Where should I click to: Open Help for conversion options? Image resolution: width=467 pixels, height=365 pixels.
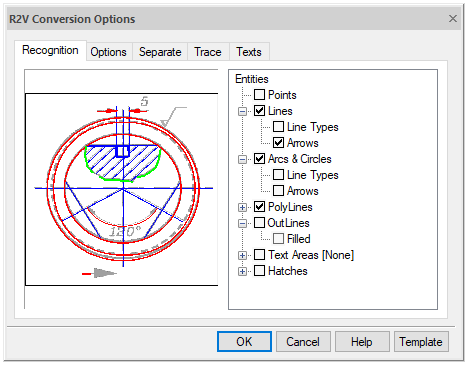(362, 342)
